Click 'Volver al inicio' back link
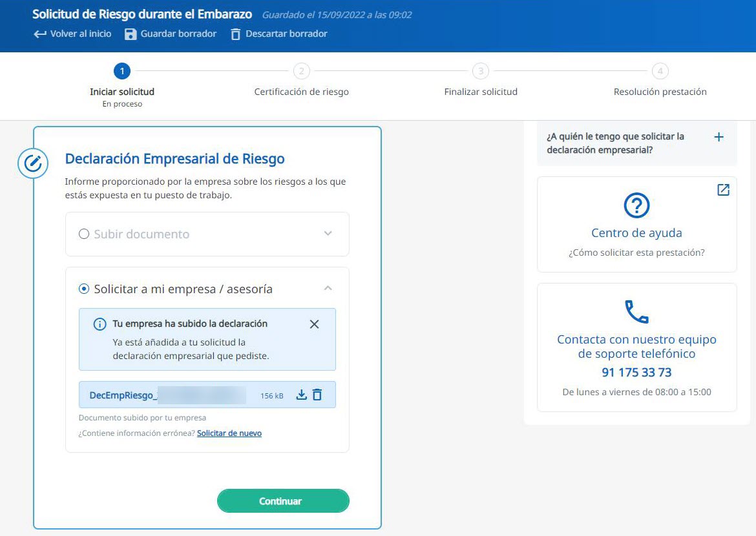This screenshot has width=756, height=536. (x=72, y=34)
